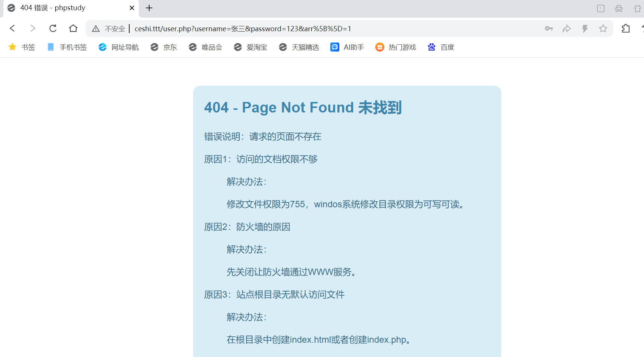Image resolution: width=644 pixels, height=357 pixels.
Task: Open the extensions puzzle icon
Action: click(x=626, y=29)
